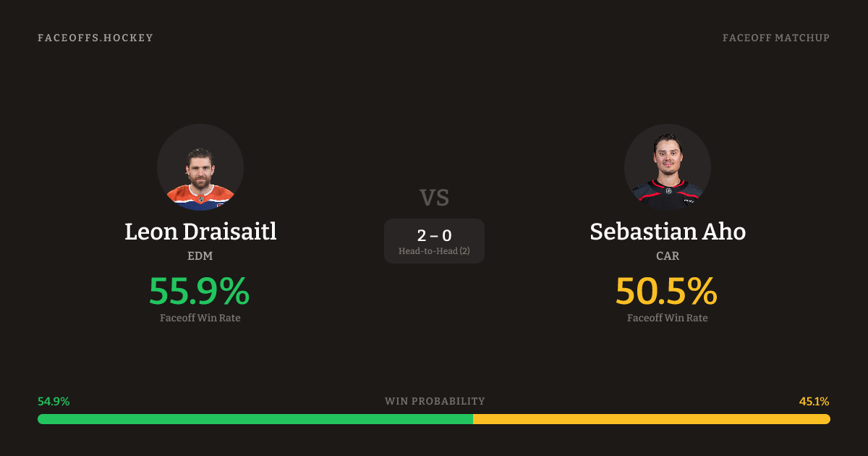Click the green segment of win probability bar
Image resolution: width=868 pixels, height=456 pixels.
coord(255,419)
